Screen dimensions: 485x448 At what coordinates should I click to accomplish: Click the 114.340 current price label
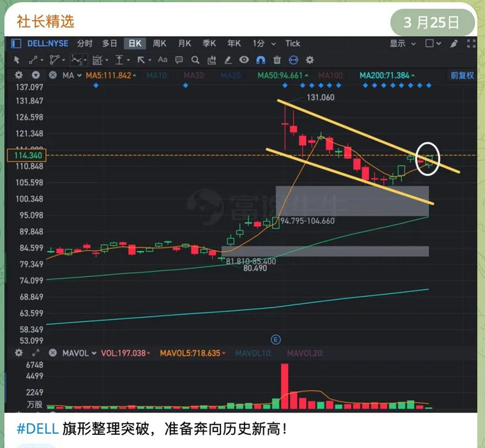click(26, 155)
